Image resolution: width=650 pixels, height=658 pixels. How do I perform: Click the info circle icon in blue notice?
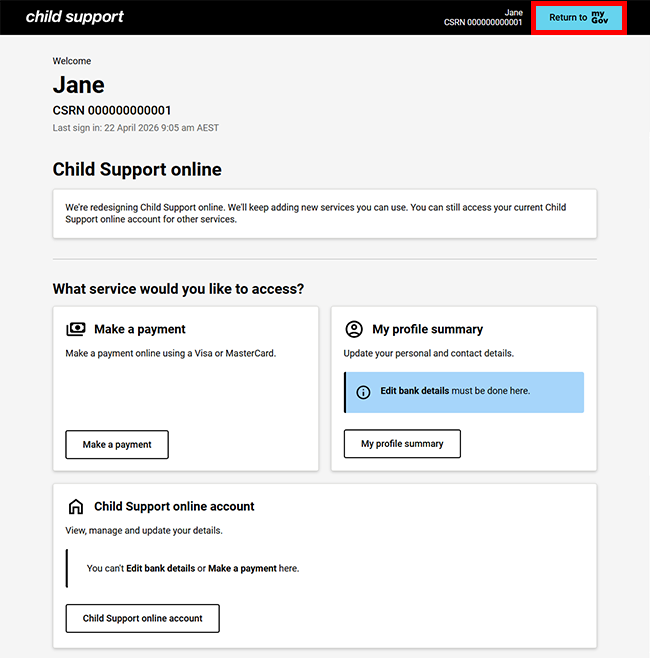coord(363,392)
